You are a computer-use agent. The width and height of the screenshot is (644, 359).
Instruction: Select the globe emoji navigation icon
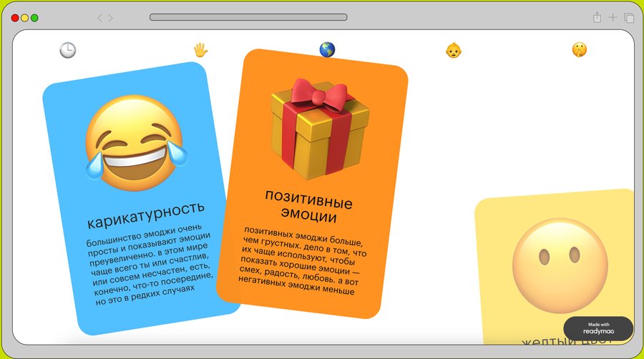coord(327,49)
